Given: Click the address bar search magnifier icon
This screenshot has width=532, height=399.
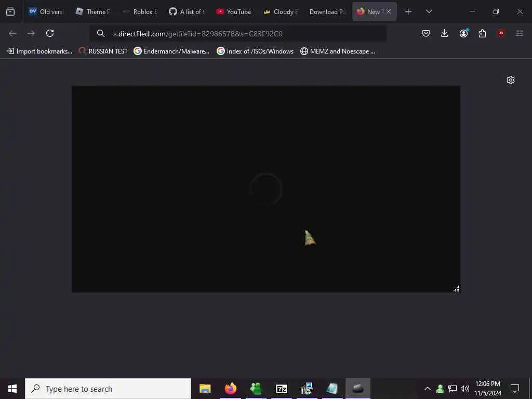Looking at the screenshot, I should [100, 33].
